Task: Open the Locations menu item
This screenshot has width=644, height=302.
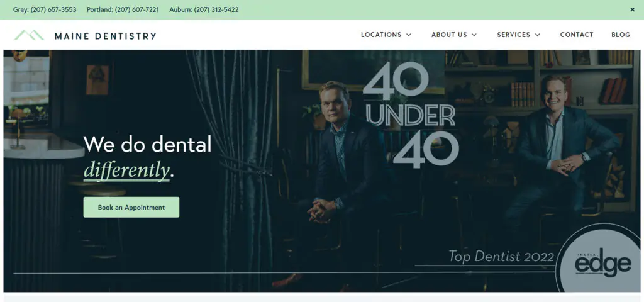Action: pos(381,35)
